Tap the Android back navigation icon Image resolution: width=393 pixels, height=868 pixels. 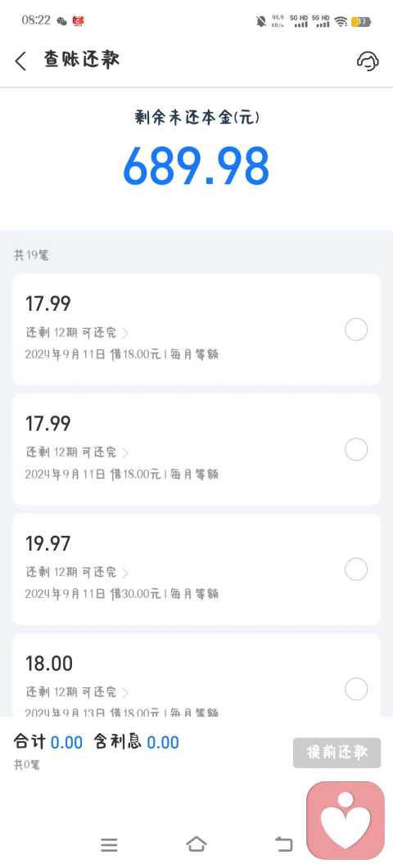tap(283, 844)
